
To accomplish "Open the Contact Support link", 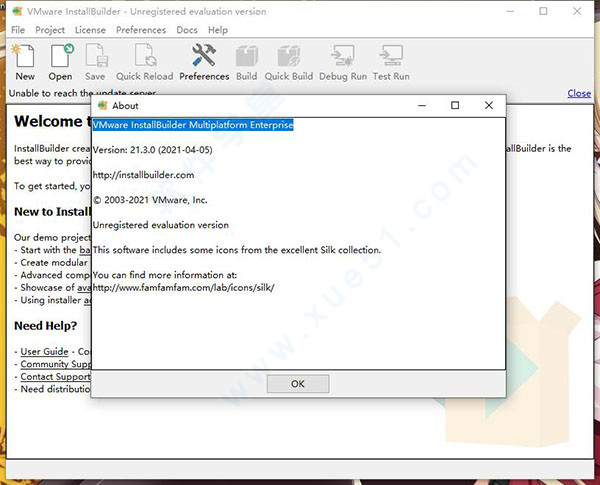I will point(55,377).
